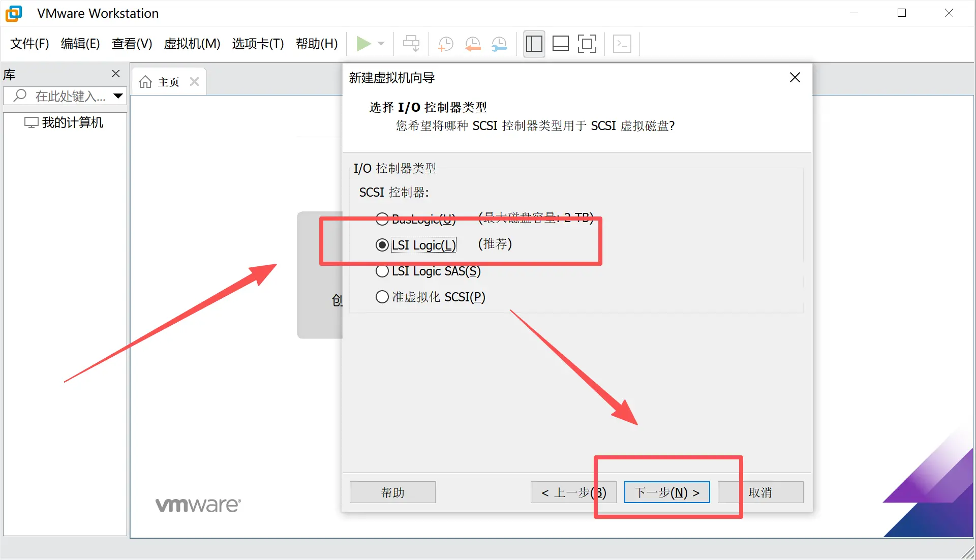Click take snapshot clock icon
The width and height of the screenshot is (976, 560).
coord(446,44)
